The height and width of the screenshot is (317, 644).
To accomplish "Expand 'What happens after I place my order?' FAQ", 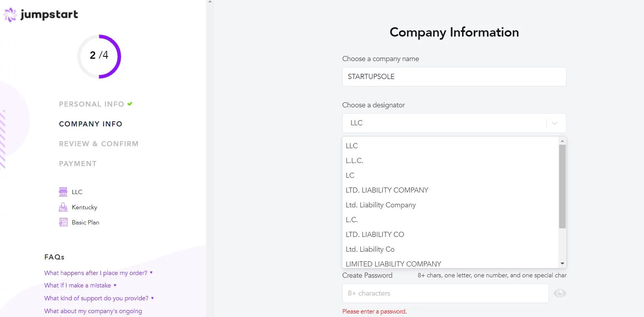I will (96, 273).
